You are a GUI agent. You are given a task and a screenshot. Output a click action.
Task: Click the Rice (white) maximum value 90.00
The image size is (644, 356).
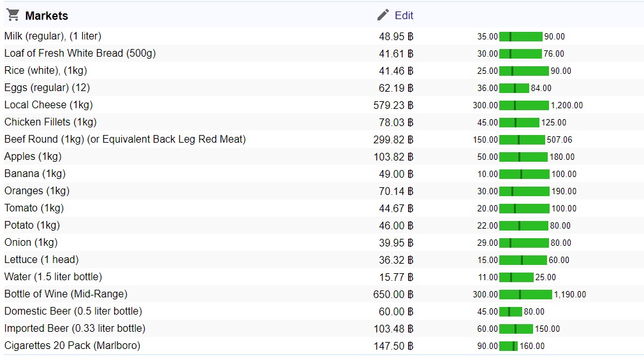point(561,71)
